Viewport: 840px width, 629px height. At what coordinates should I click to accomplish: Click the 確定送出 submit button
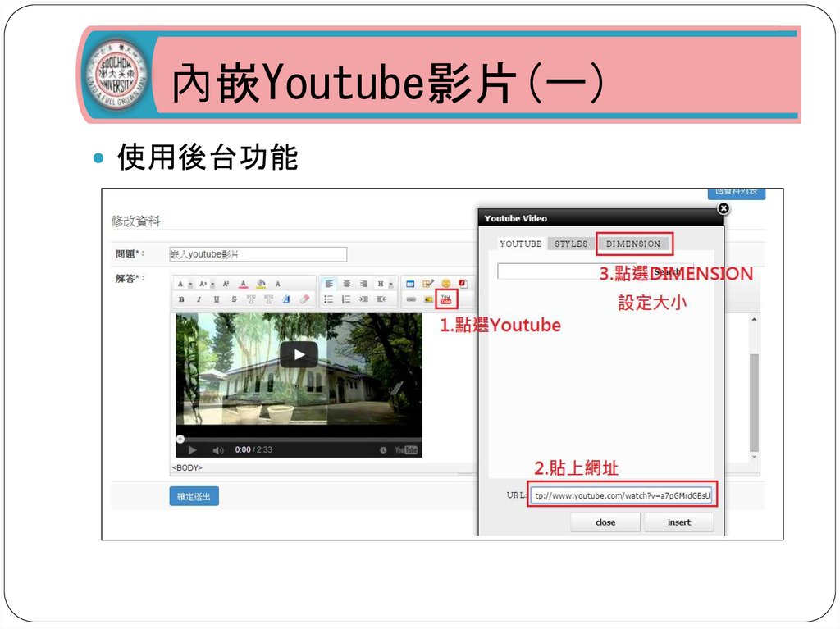tap(194, 496)
